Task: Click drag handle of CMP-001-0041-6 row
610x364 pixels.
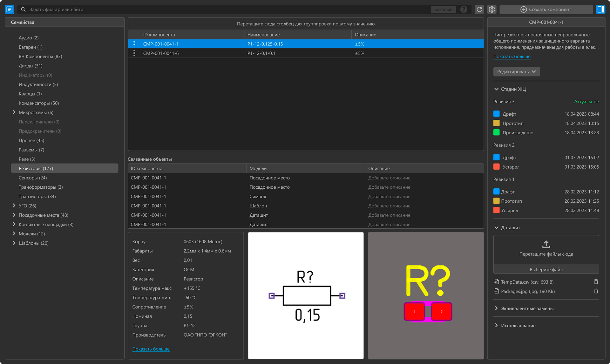Action: (134, 53)
